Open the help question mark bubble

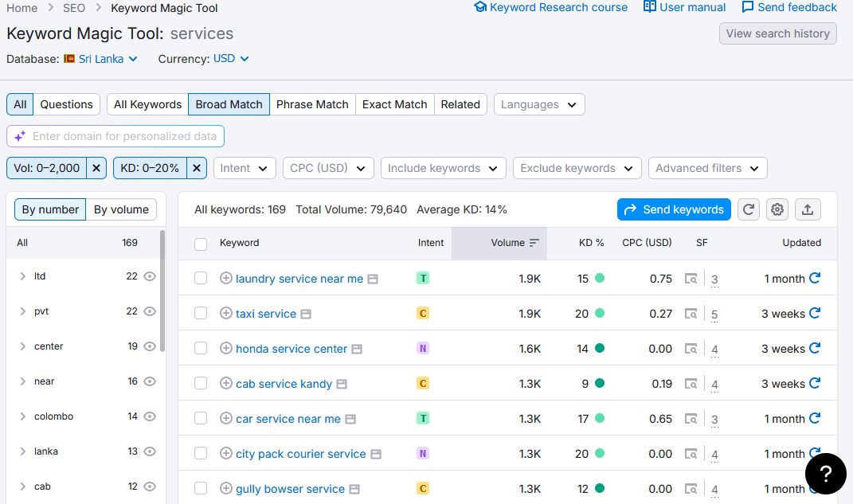[826, 474]
